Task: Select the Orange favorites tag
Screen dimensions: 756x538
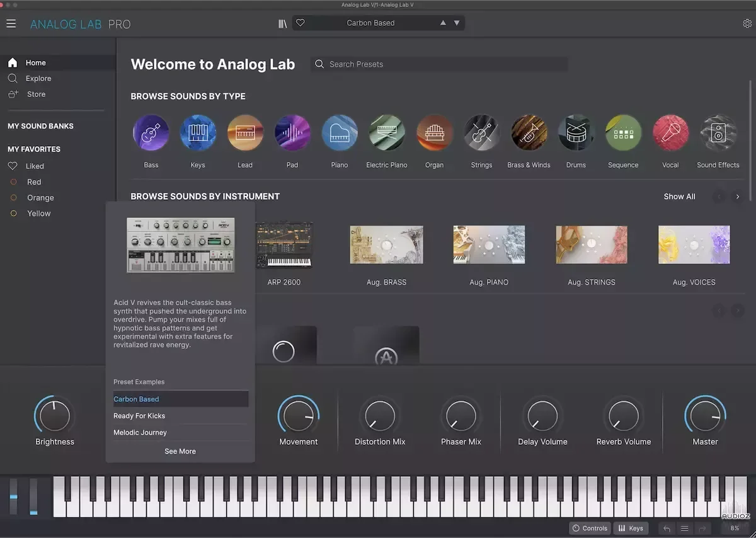Action: pos(40,198)
